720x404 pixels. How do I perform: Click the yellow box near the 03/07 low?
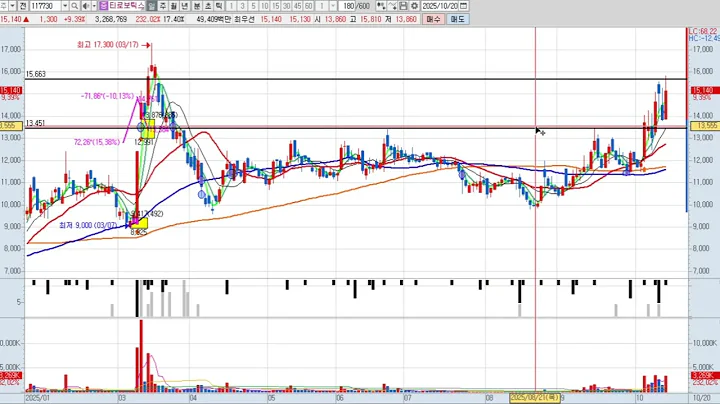pos(139,224)
